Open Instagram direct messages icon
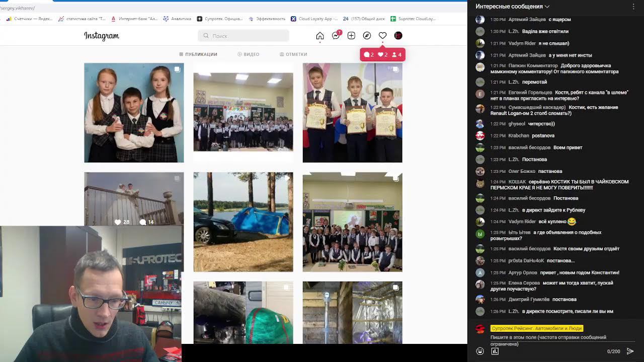The image size is (644, 362). [x=336, y=36]
